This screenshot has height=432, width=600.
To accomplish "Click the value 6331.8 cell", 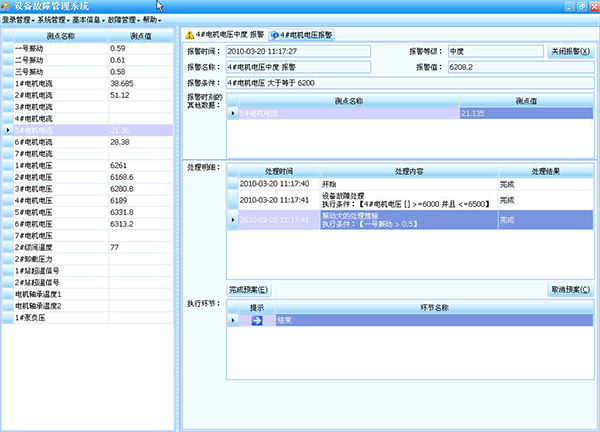I will click(141, 212).
